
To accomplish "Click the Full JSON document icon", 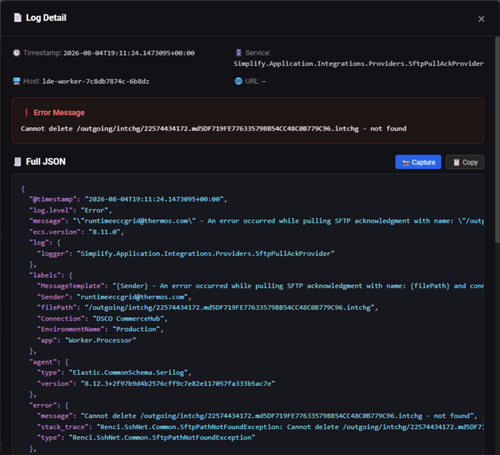I will tap(17, 162).
